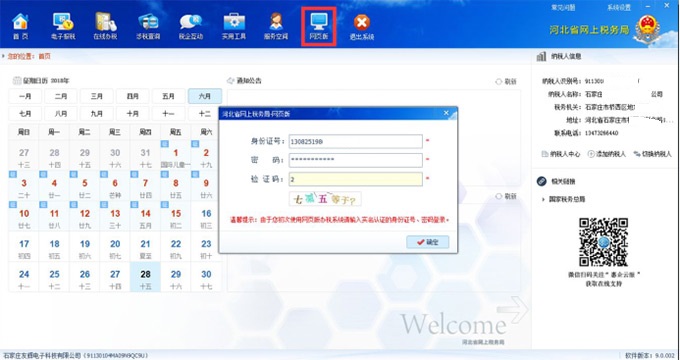Select 七月 month button
Screen dimensions: 680x360
(25, 114)
